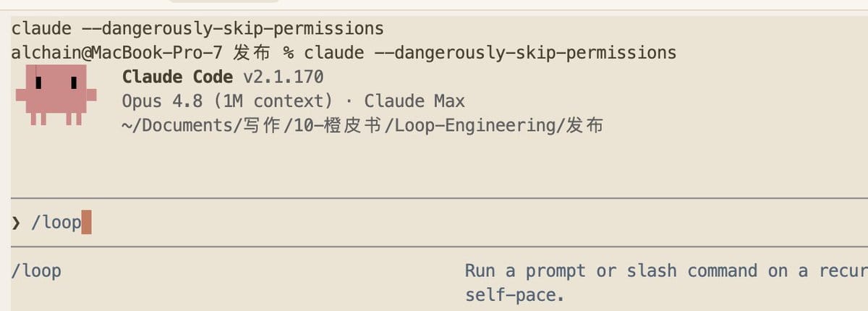The width and height of the screenshot is (868, 311).
Task: Click the prompt chevron before /loop
Action: coord(16,223)
